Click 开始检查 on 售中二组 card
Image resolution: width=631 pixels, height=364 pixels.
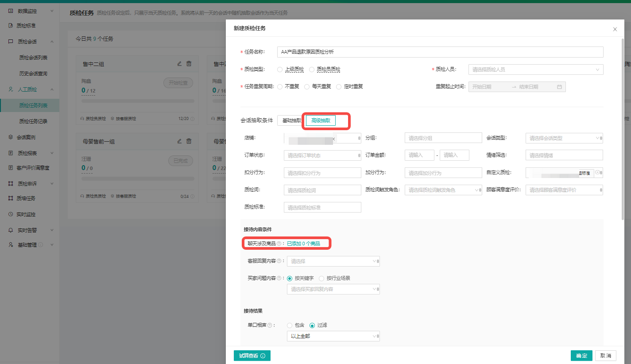(178, 83)
